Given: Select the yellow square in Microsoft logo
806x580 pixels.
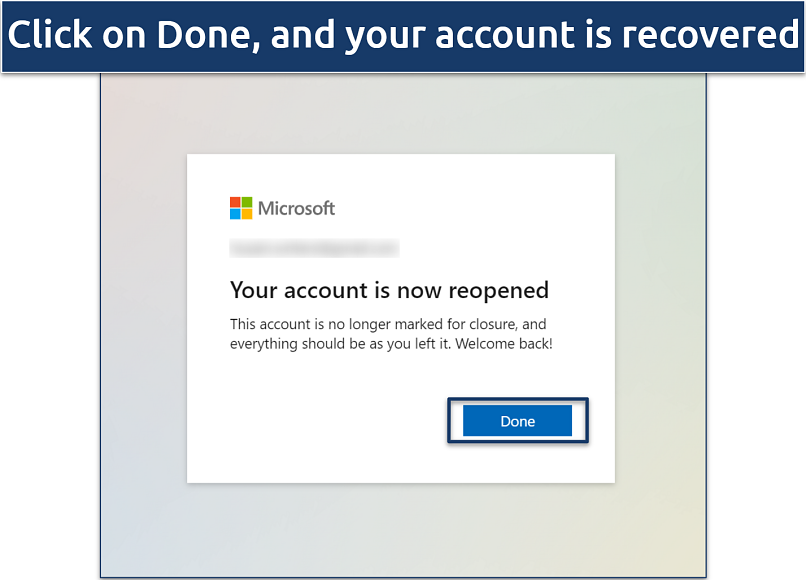Looking at the screenshot, I should [247, 214].
